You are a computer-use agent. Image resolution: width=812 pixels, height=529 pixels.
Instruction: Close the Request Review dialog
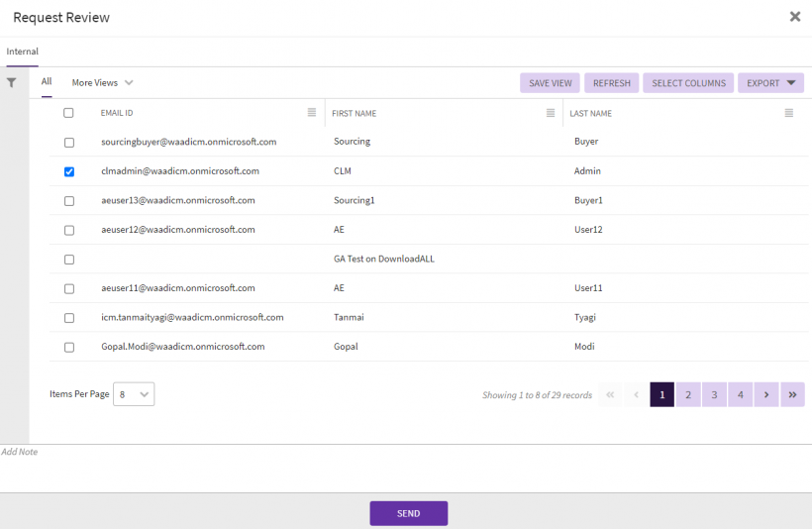pyautogui.click(x=794, y=17)
